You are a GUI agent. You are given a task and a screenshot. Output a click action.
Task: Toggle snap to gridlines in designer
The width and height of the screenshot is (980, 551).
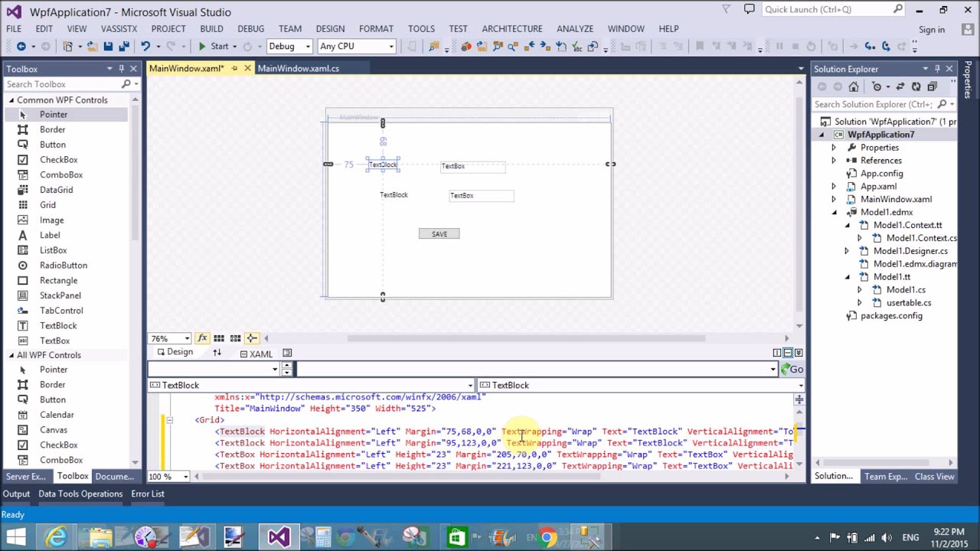pos(235,338)
